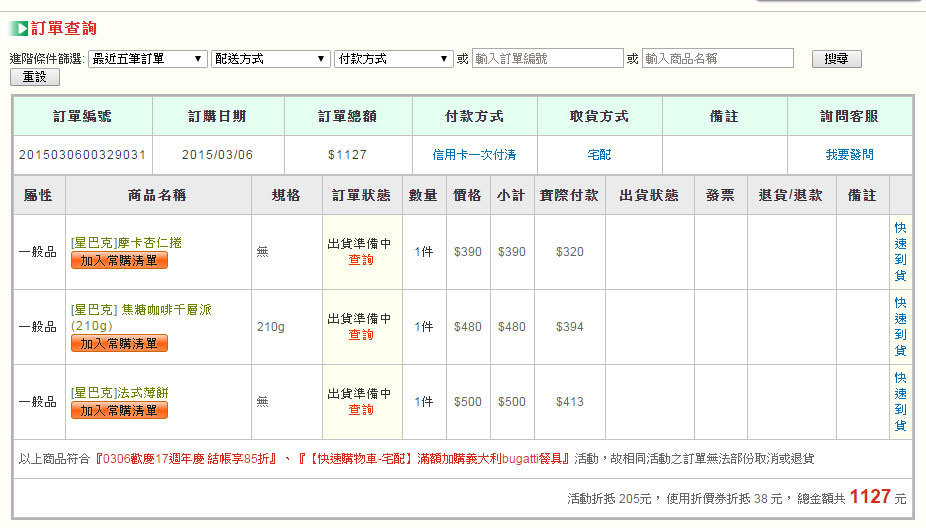
Task: Click the green arrow icon beside 訂單查詢
Action: [x=19, y=29]
